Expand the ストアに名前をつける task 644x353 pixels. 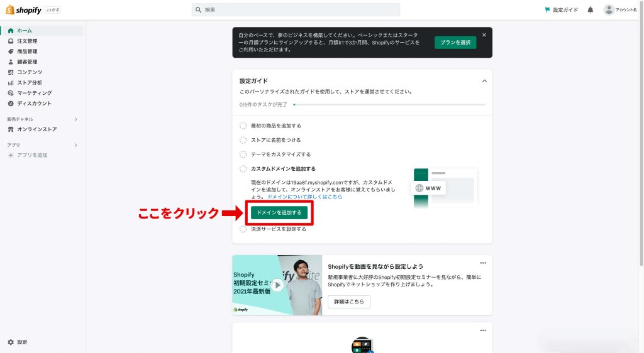point(276,140)
